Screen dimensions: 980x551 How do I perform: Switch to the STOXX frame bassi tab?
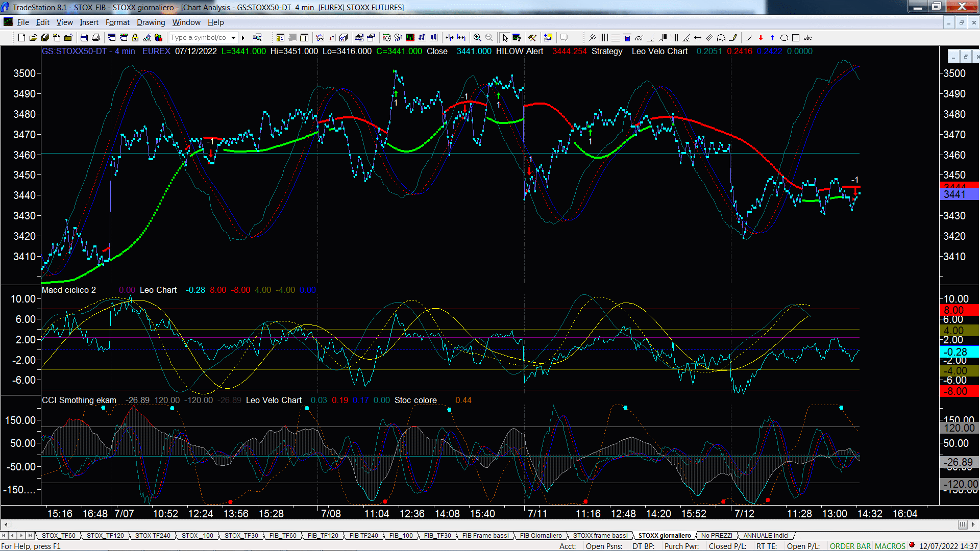click(600, 535)
